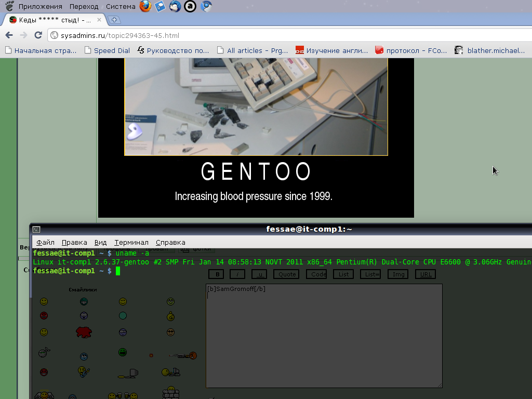Image resolution: width=532 pixels, height=399 pixels.
Task: Open the terminal Терминал menu
Action: point(131,242)
